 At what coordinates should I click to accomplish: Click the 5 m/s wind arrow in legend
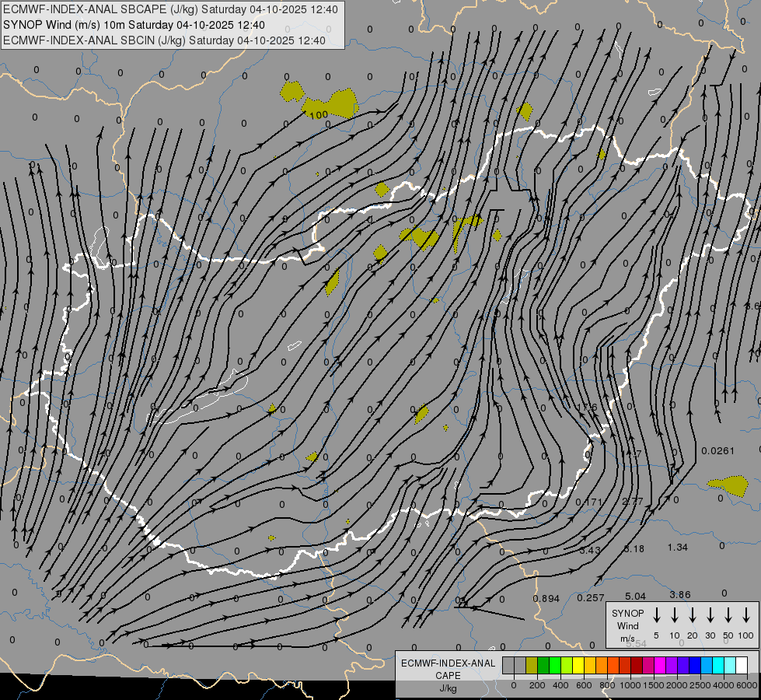click(x=656, y=615)
